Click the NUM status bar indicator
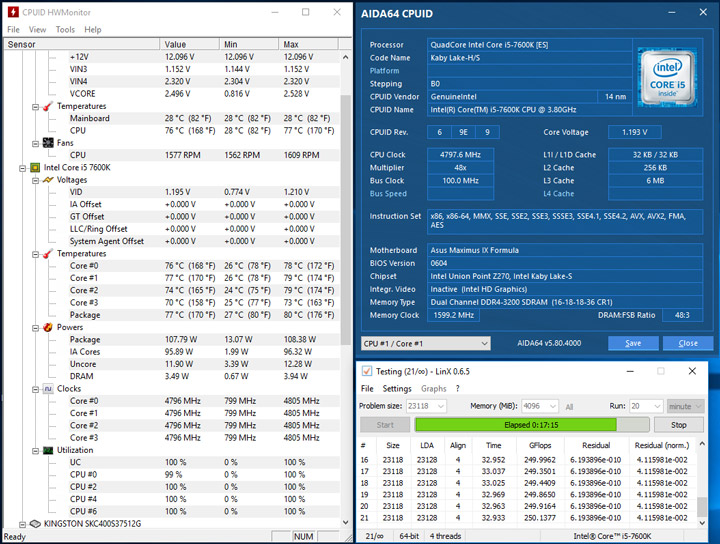This screenshot has height=544, width=720. [x=304, y=536]
